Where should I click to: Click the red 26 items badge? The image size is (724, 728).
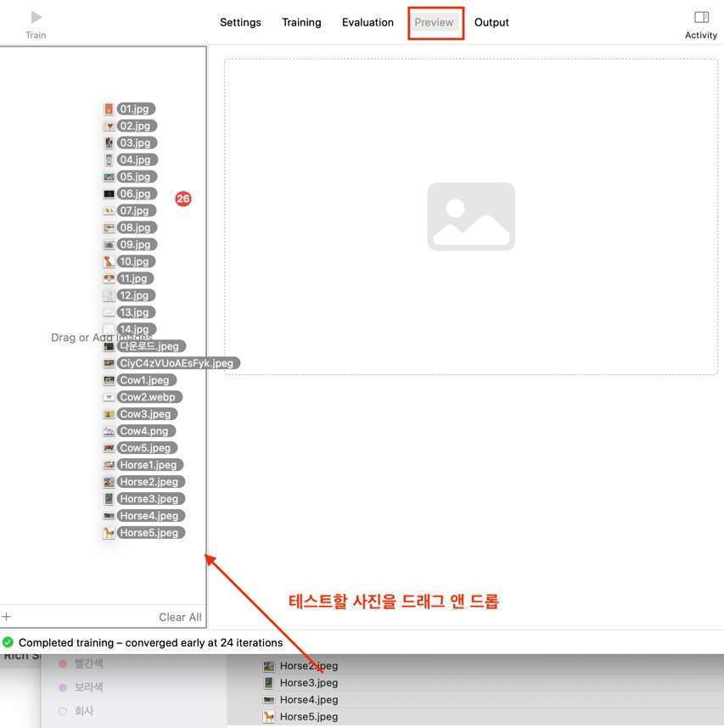183,199
